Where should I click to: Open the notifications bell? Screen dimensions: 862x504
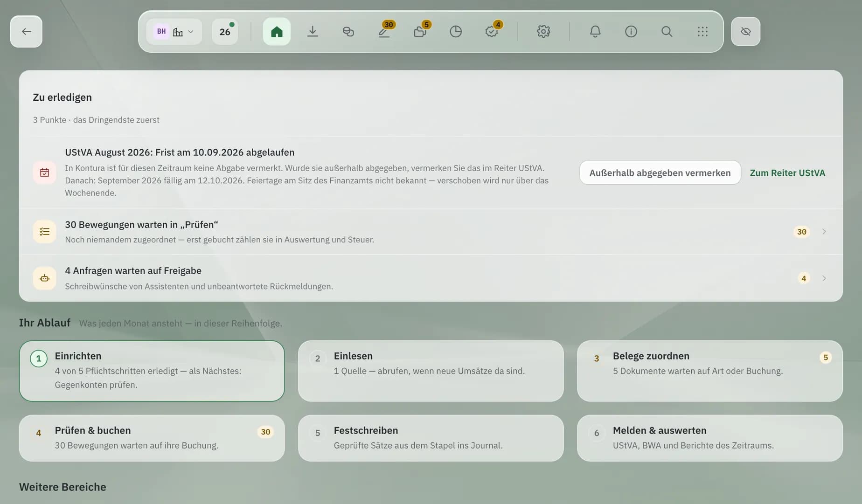coord(595,32)
